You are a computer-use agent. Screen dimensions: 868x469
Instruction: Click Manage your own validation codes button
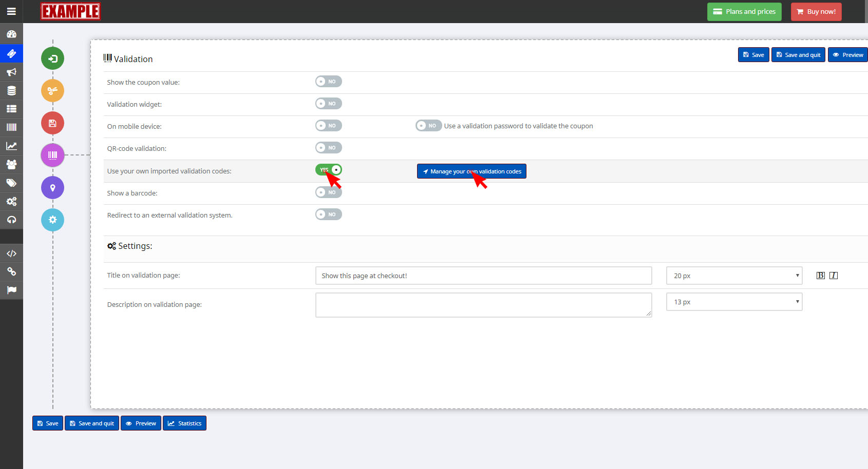click(471, 171)
